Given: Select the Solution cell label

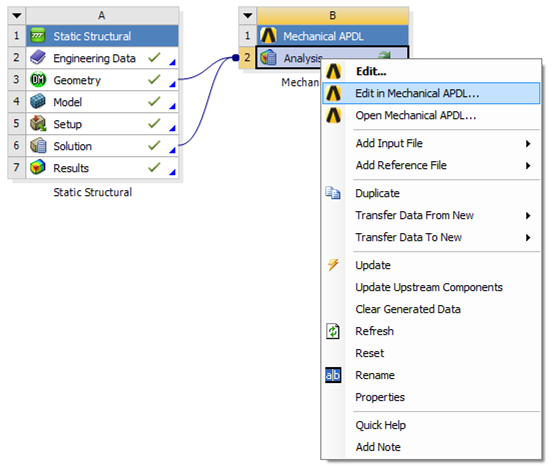Looking at the screenshot, I should [x=72, y=146].
